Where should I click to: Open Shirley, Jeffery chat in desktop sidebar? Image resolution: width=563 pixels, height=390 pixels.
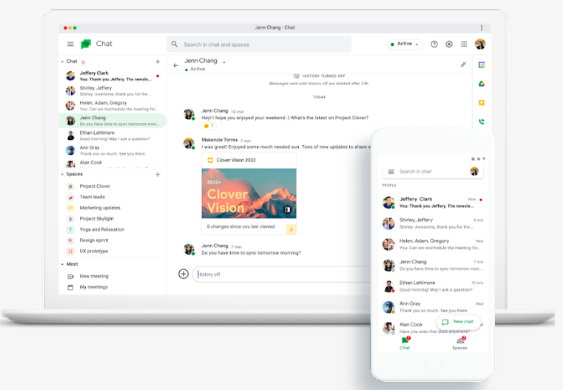click(x=112, y=91)
